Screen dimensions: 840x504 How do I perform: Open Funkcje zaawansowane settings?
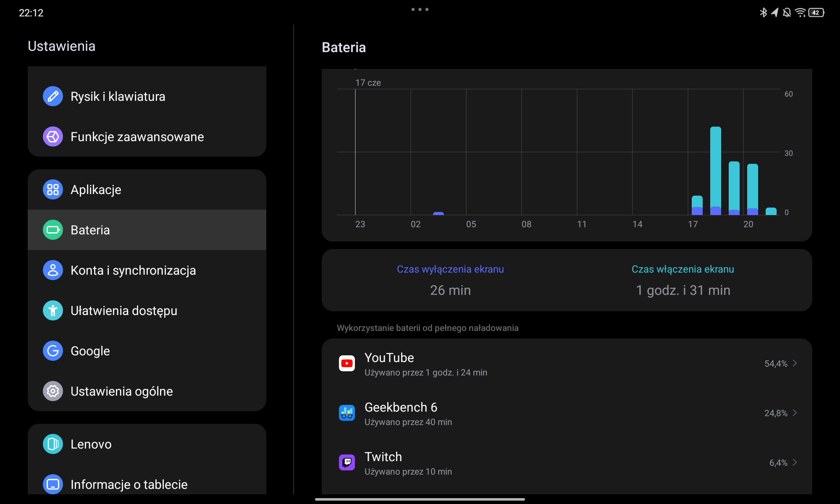click(x=147, y=136)
